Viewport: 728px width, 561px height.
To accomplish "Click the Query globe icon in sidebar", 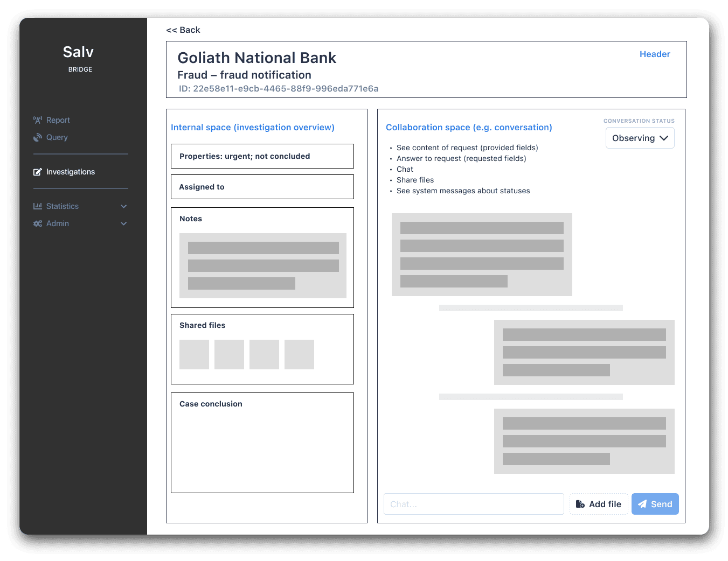I will [x=37, y=137].
